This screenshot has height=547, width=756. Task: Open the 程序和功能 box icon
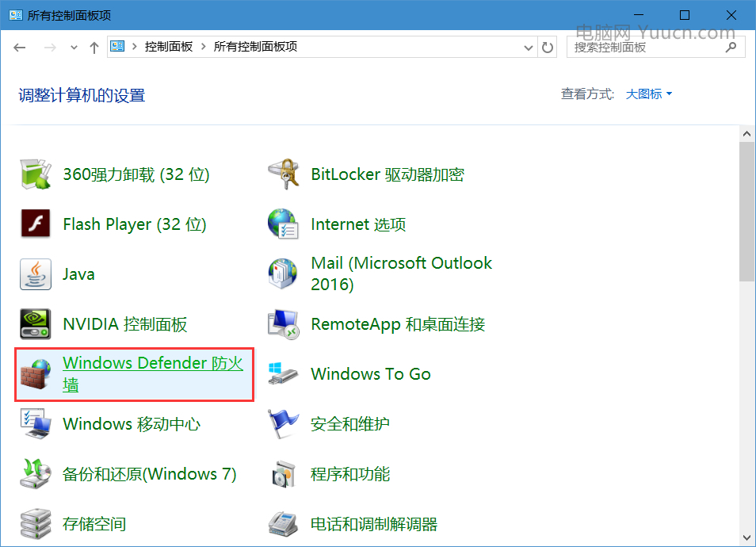(284, 474)
